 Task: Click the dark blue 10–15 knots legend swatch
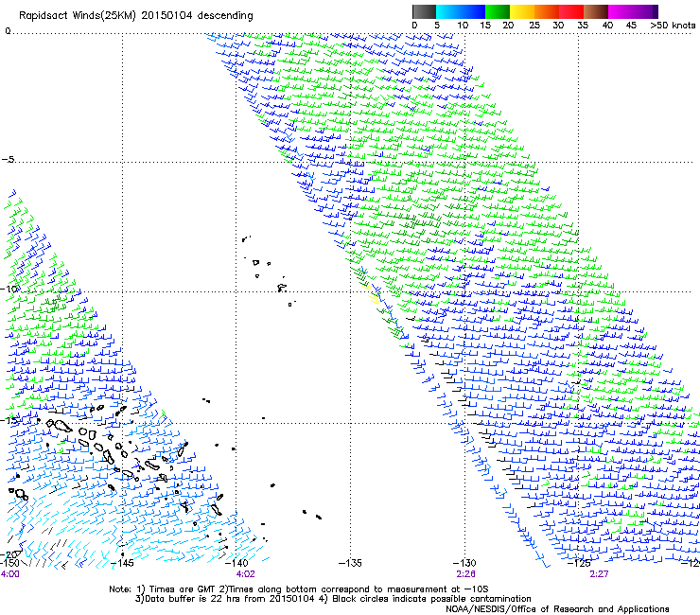point(473,11)
